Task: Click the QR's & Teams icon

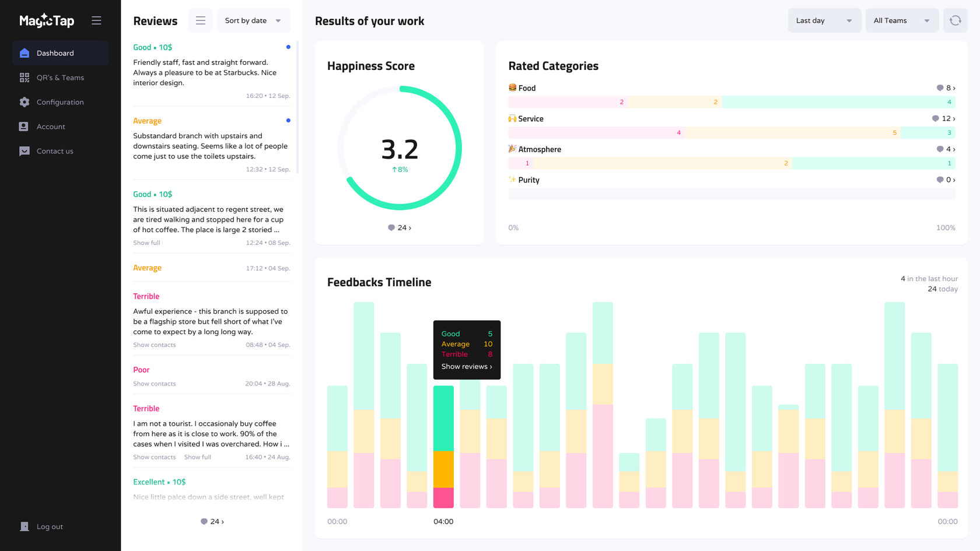Action: [24, 78]
